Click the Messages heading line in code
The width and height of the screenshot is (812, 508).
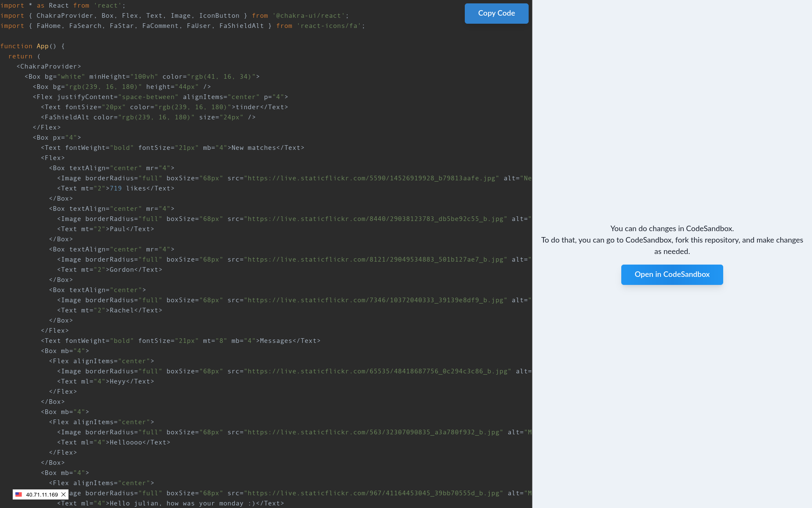tap(275, 341)
